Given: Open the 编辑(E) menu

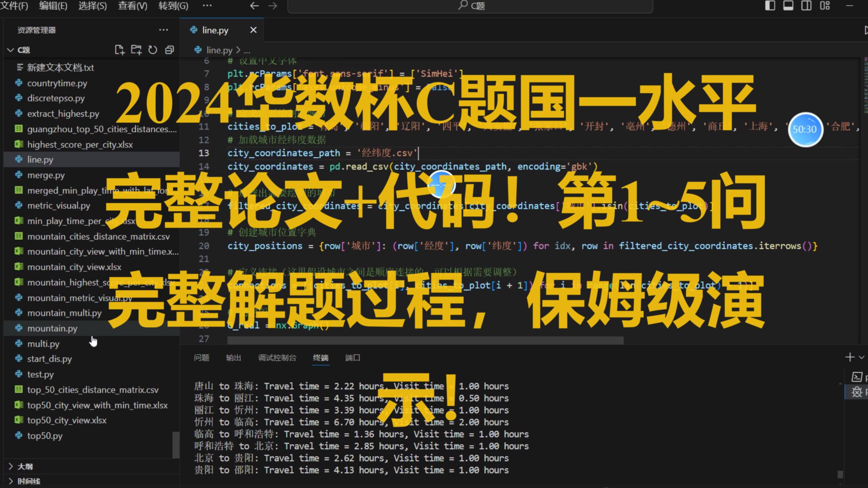Looking at the screenshot, I should (53, 6).
